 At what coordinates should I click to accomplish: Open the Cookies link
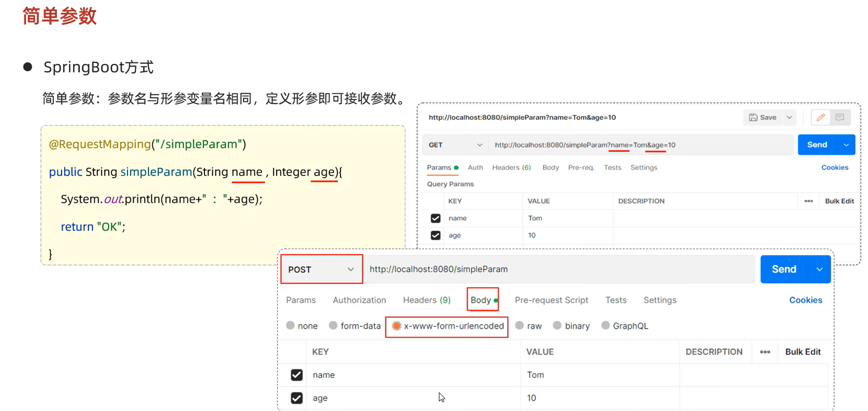805,300
